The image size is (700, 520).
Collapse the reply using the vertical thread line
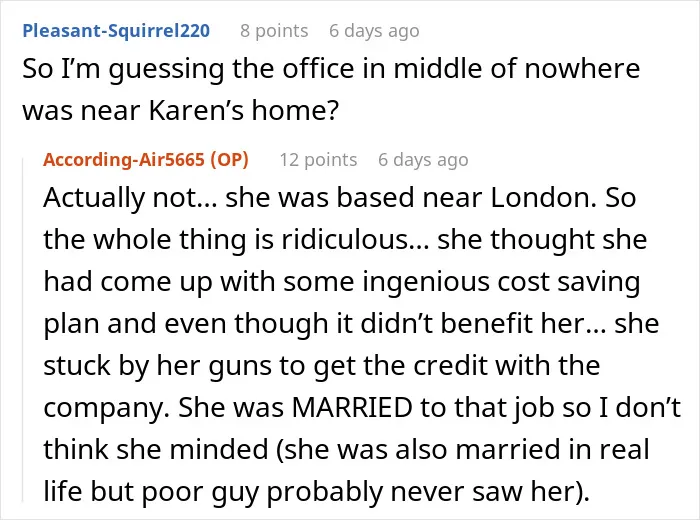[x=23, y=329]
